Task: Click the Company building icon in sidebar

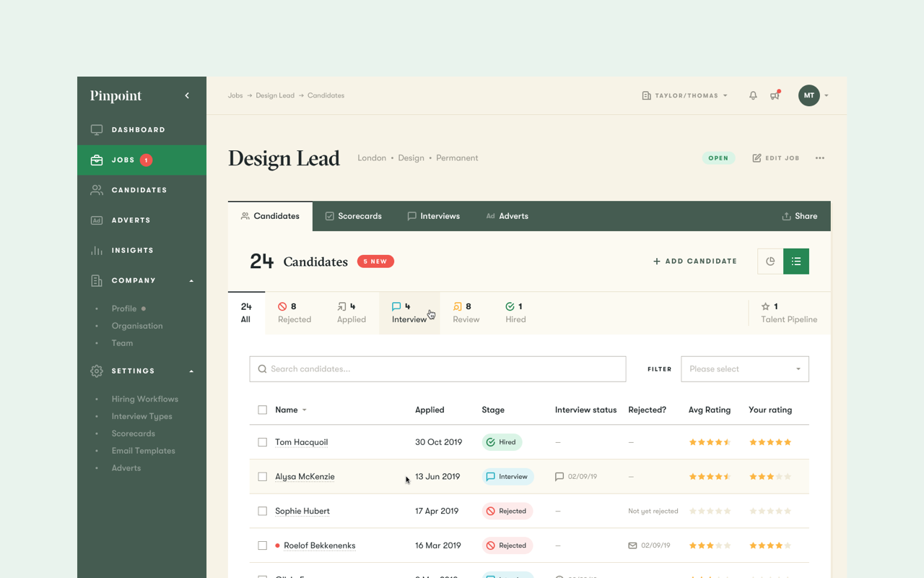Action: point(96,280)
